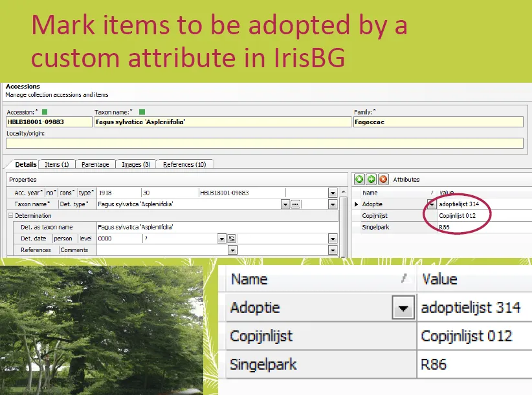The height and width of the screenshot is (395, 532).
Task: Click the refresh icon in the Det. date row
Action: click(x=232, y=239)
